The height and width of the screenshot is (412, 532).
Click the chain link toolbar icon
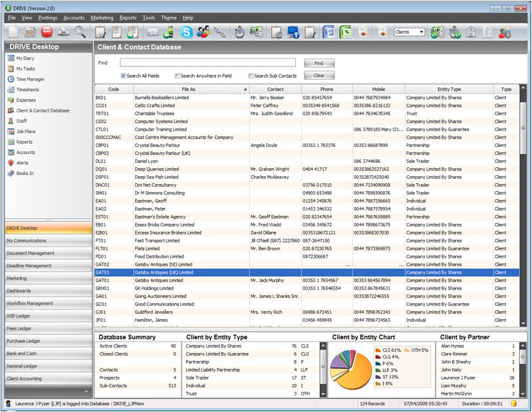tap(220, 32)
